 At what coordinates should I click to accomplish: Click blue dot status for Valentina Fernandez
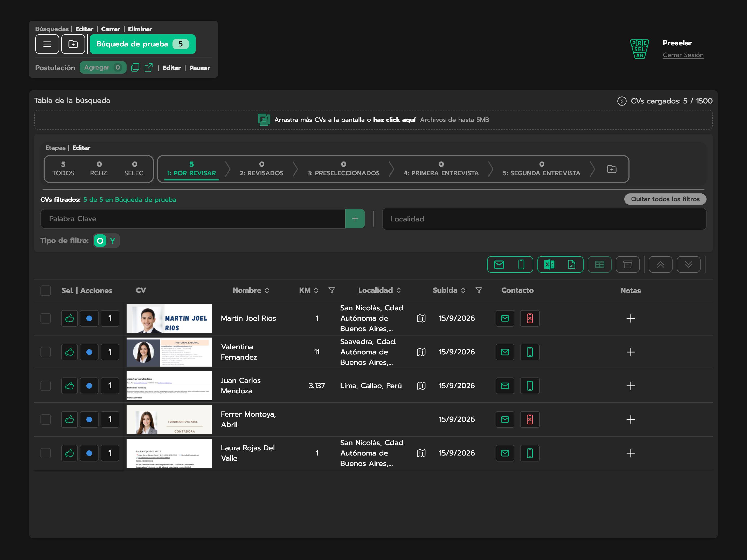(x=89, y=352)
